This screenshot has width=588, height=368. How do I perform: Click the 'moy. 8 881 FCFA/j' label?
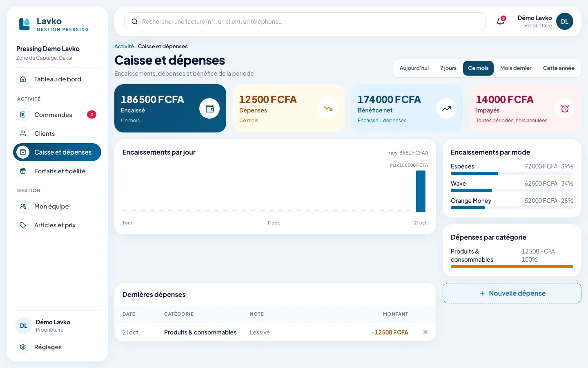coord(408,153)
